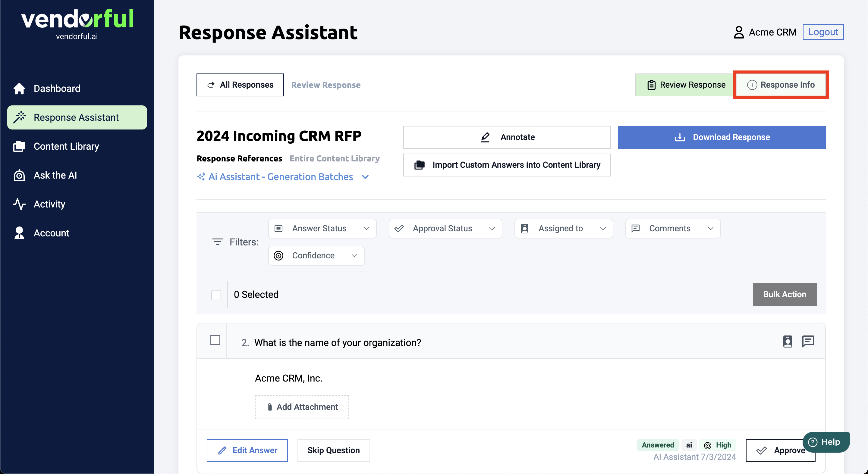Click the filters funnel icon
Screen dimensions: 868x474
217,242
